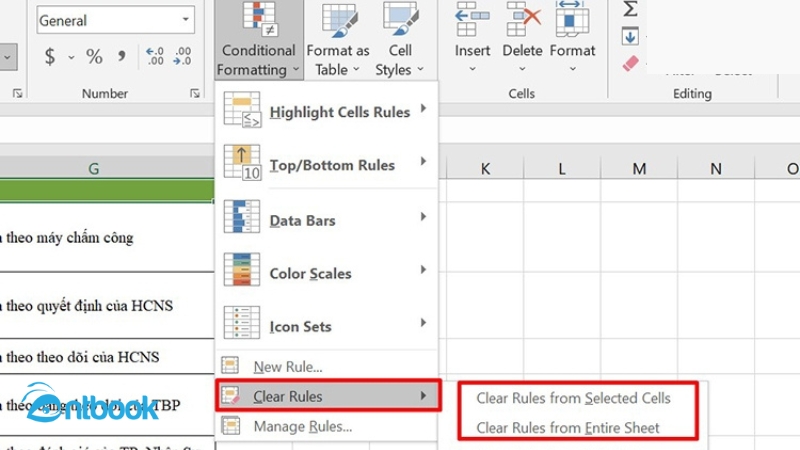Click cell containing 'theo theo dõi của HCNS'
The width and height of the screenshot is (800, 450).
[107, 356]
